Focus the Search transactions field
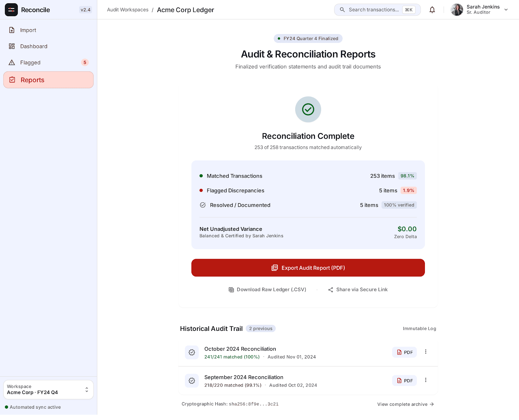Image resolution: width=519 pixels, height=420 pixels. tap(377, 10)
